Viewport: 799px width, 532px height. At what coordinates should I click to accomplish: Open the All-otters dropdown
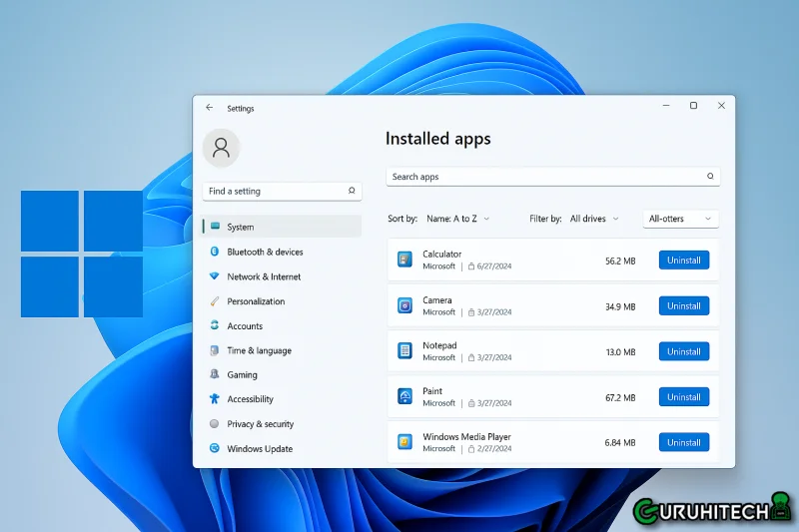pyautogui.click(x=680, y=219)
